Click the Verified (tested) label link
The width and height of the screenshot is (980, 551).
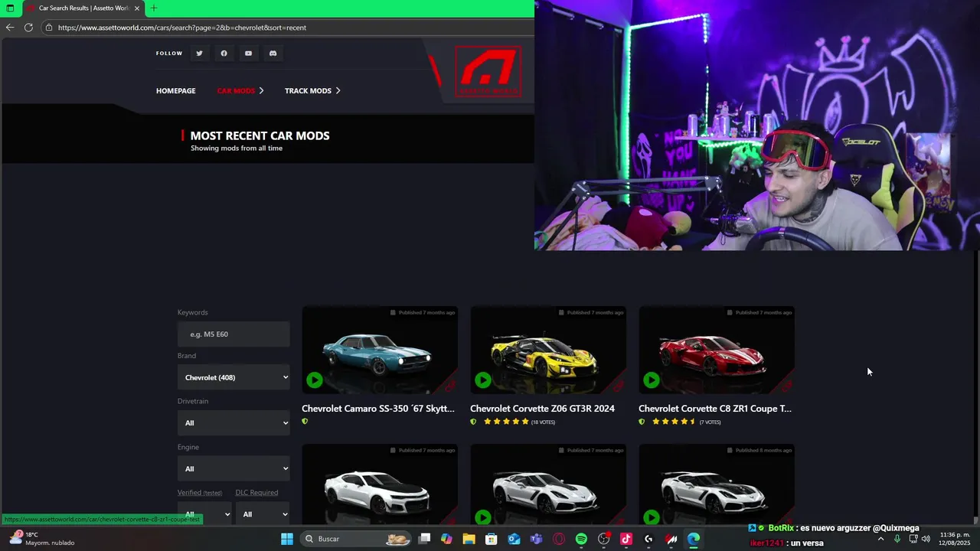coord(200,493)
